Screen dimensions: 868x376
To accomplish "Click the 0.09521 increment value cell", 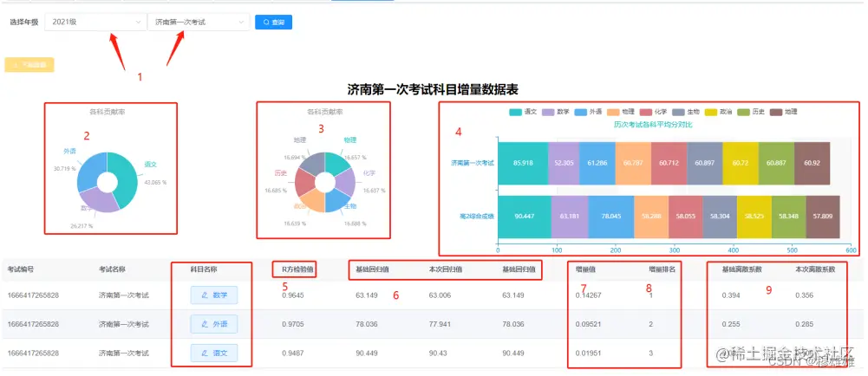I will (x=589, y=324).
